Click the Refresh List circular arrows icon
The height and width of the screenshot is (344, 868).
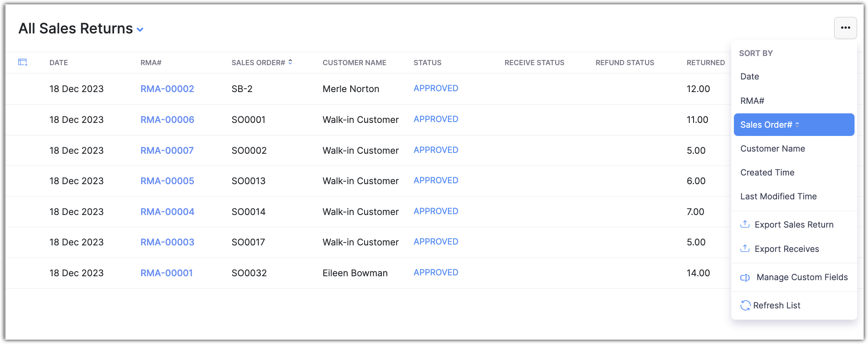[745, 305]
